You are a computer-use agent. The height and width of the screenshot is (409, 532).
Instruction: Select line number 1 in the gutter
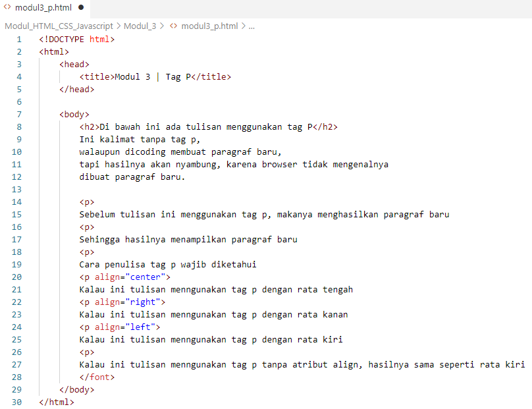(x=19, y=39)
